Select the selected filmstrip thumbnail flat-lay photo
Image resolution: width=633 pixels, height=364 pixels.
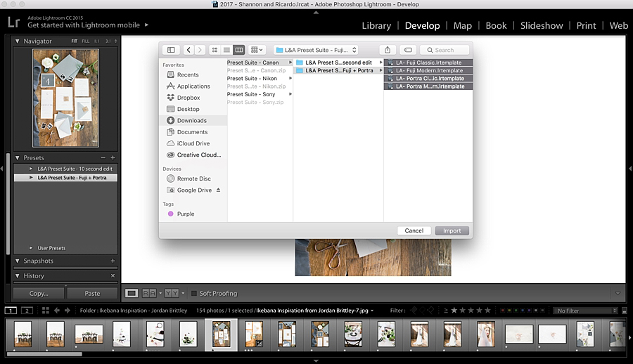tap(222, 334)
